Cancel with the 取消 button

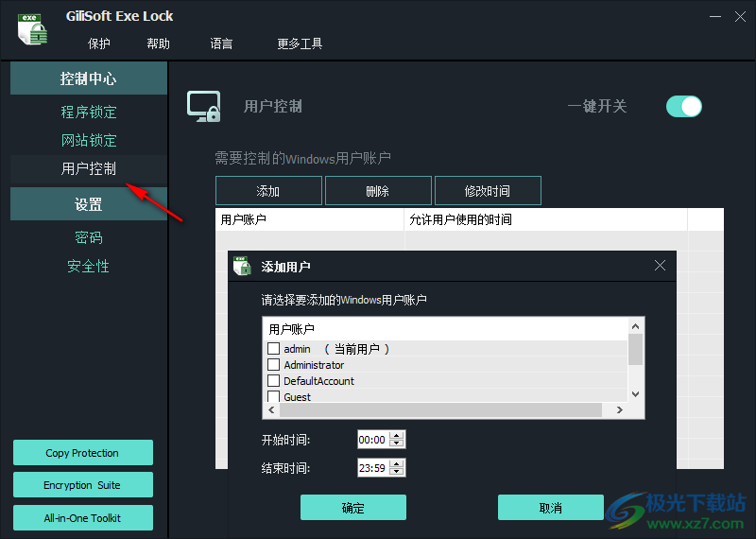pyautogui.click(x=551, y=508)
